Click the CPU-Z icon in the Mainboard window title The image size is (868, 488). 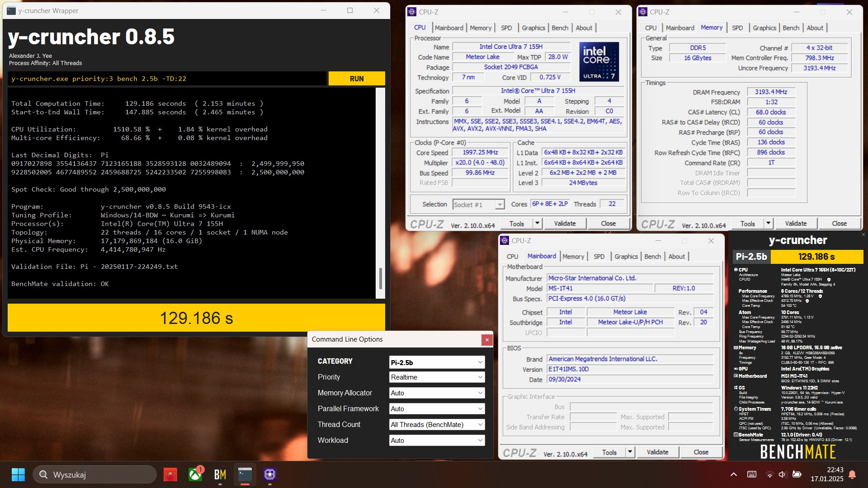pyautogui.click(x=505, y=241)
